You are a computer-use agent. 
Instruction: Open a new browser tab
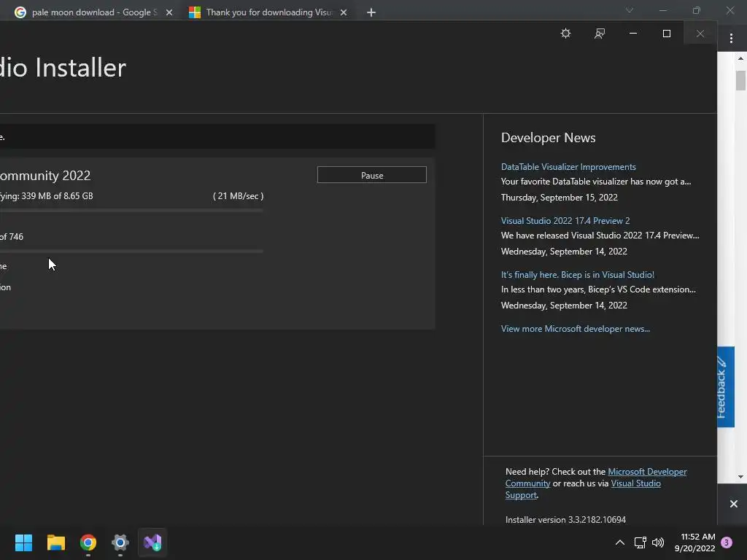371,12
